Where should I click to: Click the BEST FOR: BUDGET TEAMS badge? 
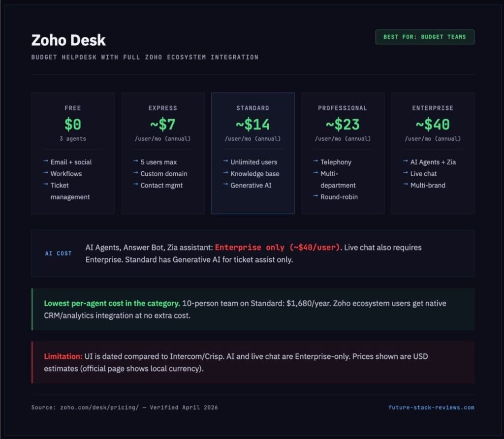pos(424,36)
